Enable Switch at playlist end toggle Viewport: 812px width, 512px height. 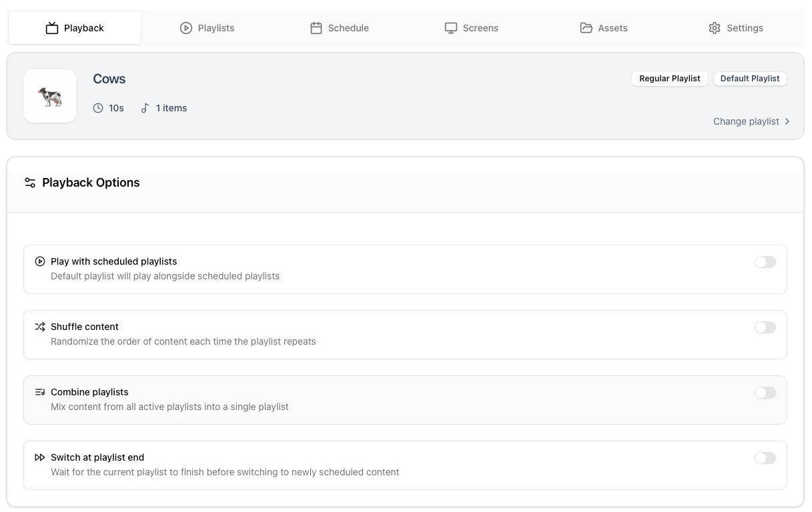click(x=765, y=458)
